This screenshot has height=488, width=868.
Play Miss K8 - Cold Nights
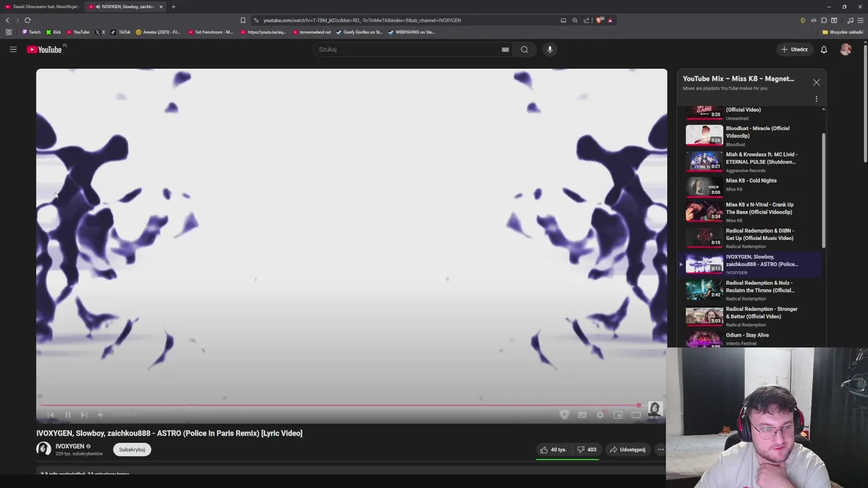coord(751,186)
